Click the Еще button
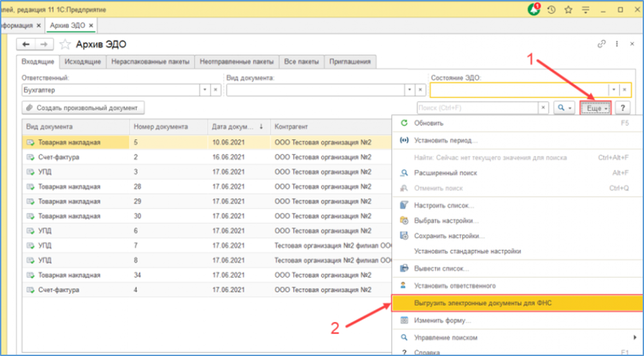This screenshot has width=644, height=356. 595,108
